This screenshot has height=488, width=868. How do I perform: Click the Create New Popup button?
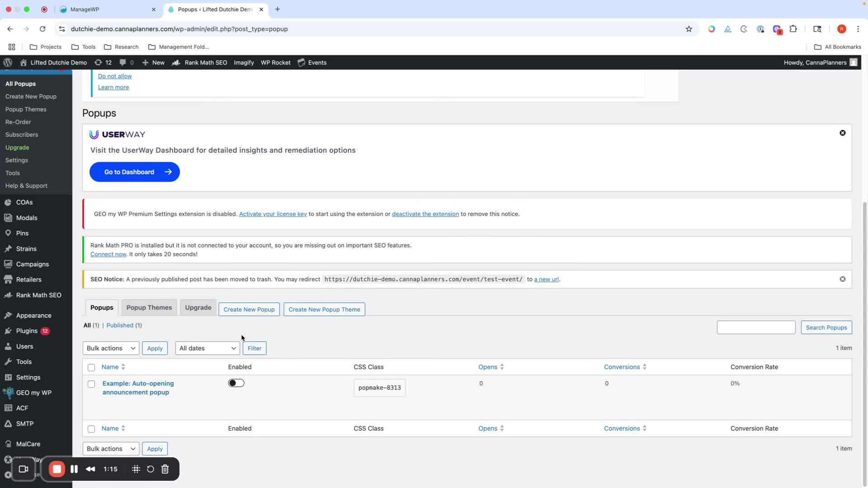(x=249, y=310)
